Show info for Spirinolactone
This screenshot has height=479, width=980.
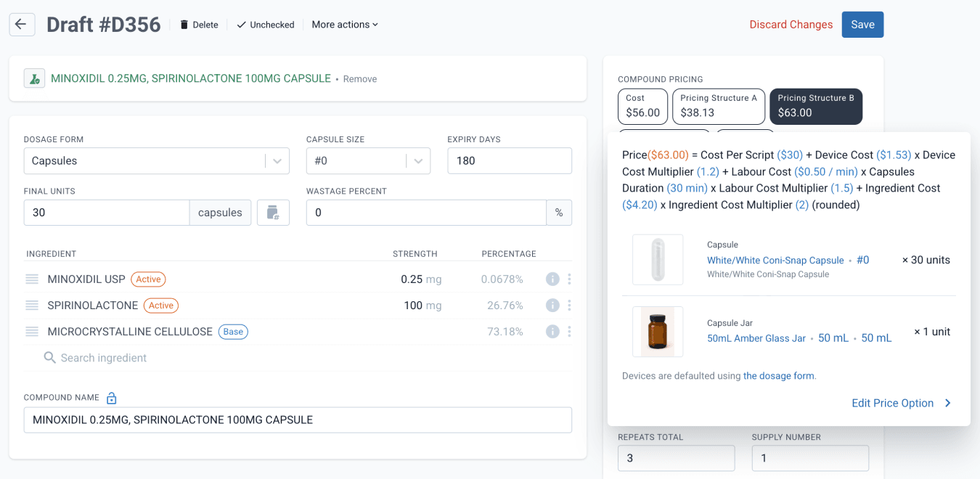coord(552,306)
